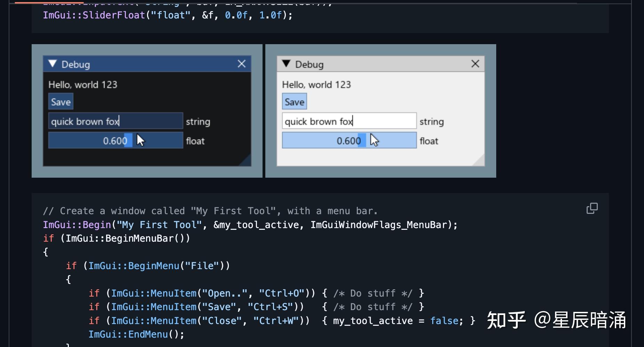This screenshot has width=644, height=347.
Task: Click the 'float' label in light Debug window
Action: (429, 141)
